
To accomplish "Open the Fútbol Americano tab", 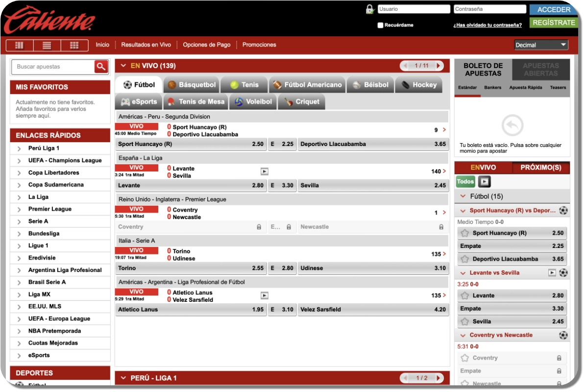I will point(307,85).
